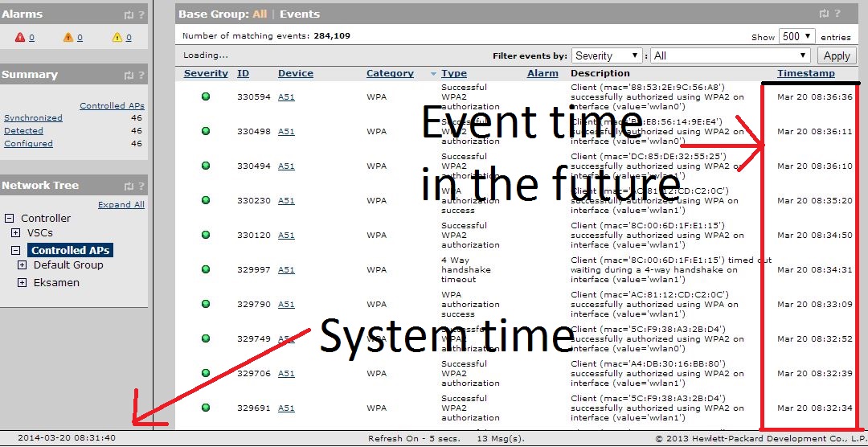Expand the VSCs tree node
The width and height of the screenshot is (868, 447).
[15, 232]
